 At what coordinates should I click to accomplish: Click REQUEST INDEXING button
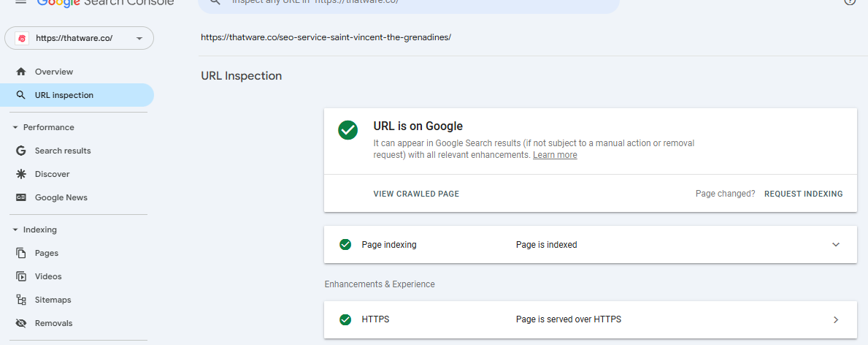[803, 194]
